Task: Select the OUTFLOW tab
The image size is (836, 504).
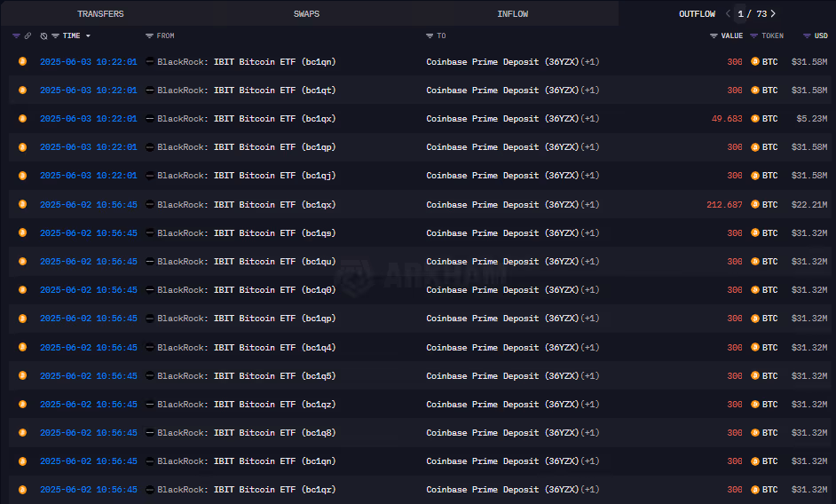Action: coord(697,14)
